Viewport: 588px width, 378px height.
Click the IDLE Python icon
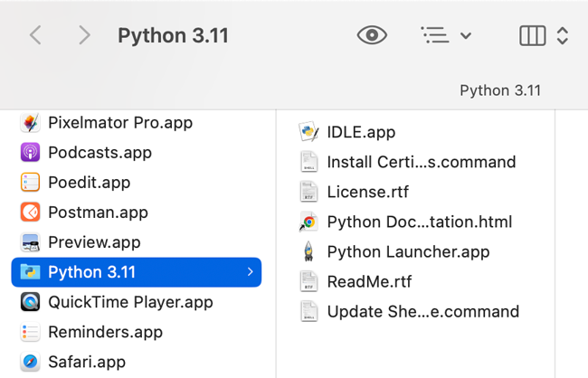pyautogui.click(x=308, y=132)
